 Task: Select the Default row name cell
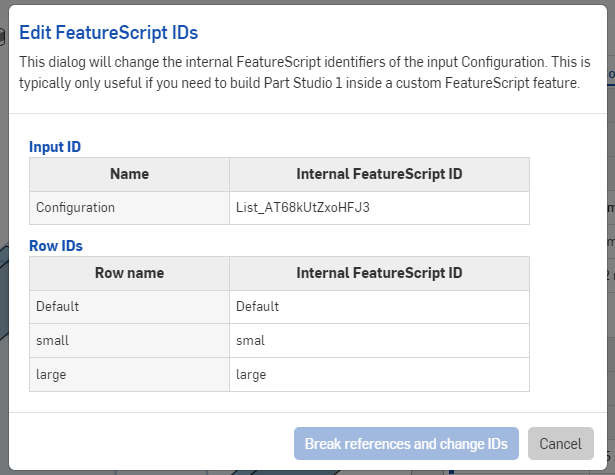pos(129,306)
